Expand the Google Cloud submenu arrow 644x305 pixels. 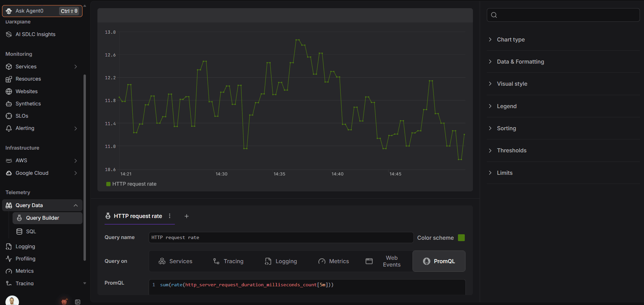tap(76, 173)
